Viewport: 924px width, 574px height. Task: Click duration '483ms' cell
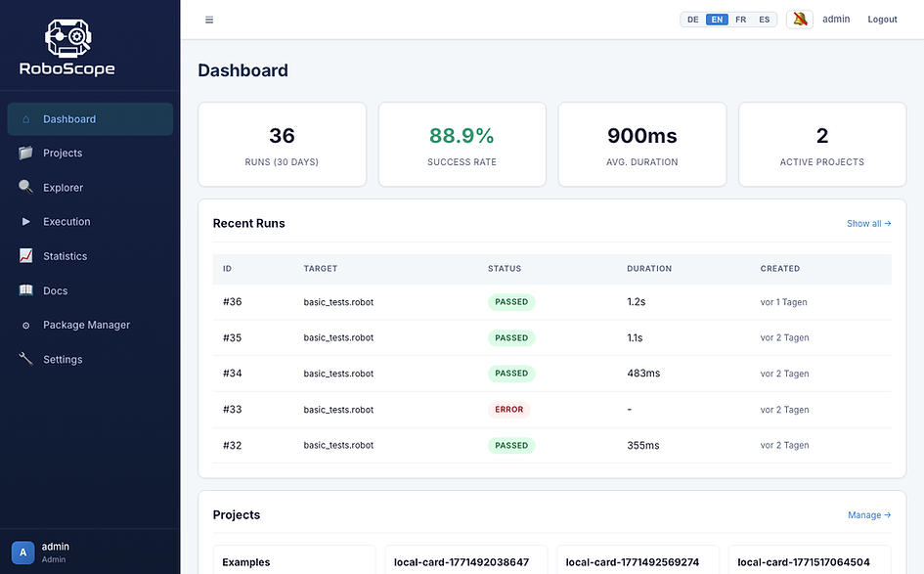643,374
